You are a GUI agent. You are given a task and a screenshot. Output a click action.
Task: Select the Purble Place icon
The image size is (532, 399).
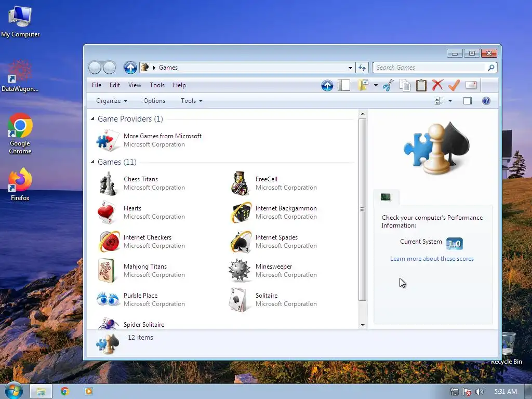click(108, 299)
